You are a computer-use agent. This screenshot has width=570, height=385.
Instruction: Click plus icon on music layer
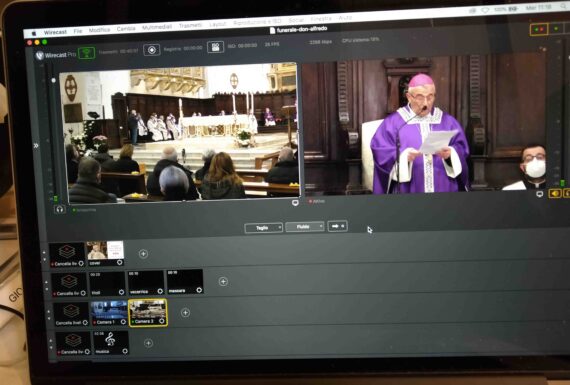point(148,343)
